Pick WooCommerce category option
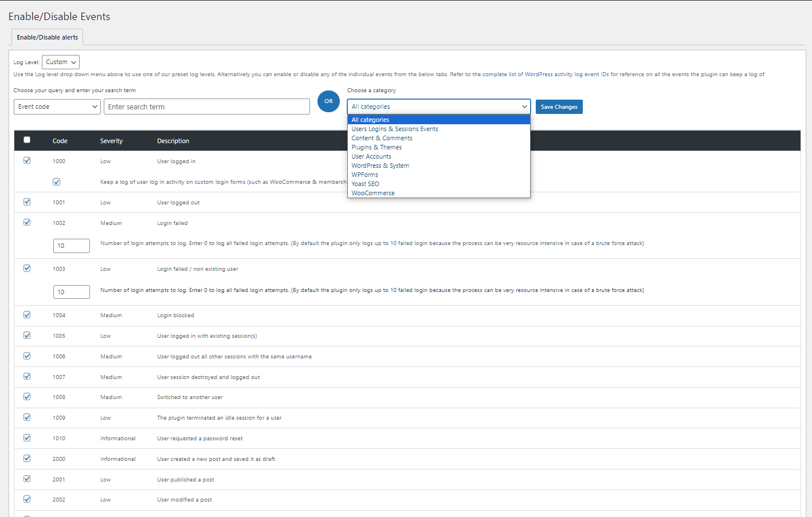The width and height of the screenshot is (812, 517). [439, 193]
